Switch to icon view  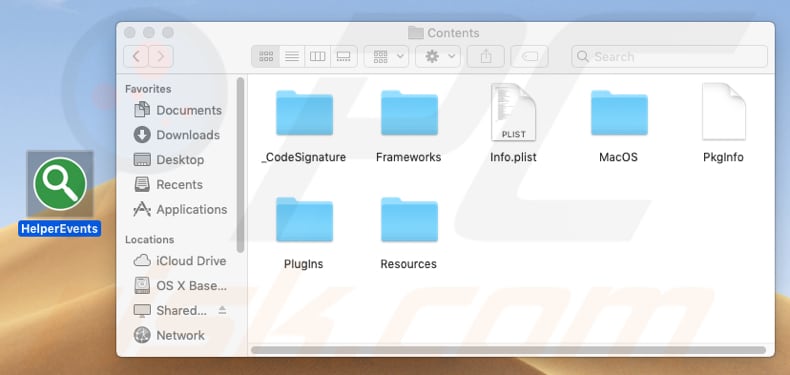pos(266,56)
